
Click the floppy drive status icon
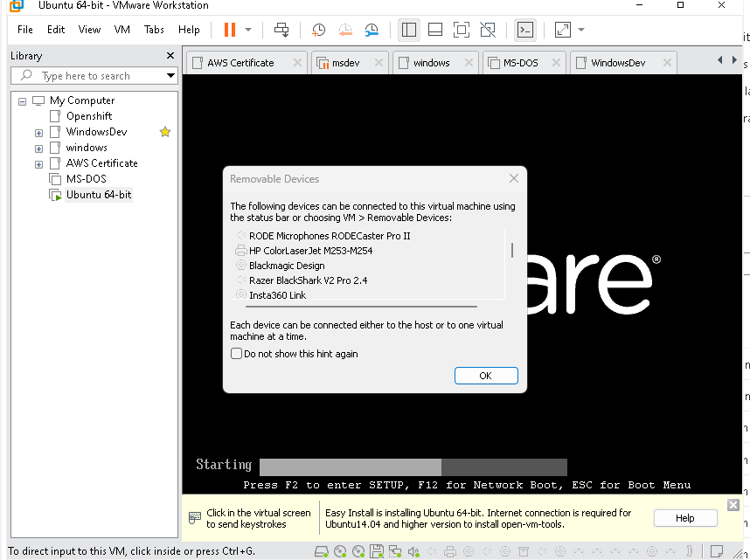click(x=377, y=551)
